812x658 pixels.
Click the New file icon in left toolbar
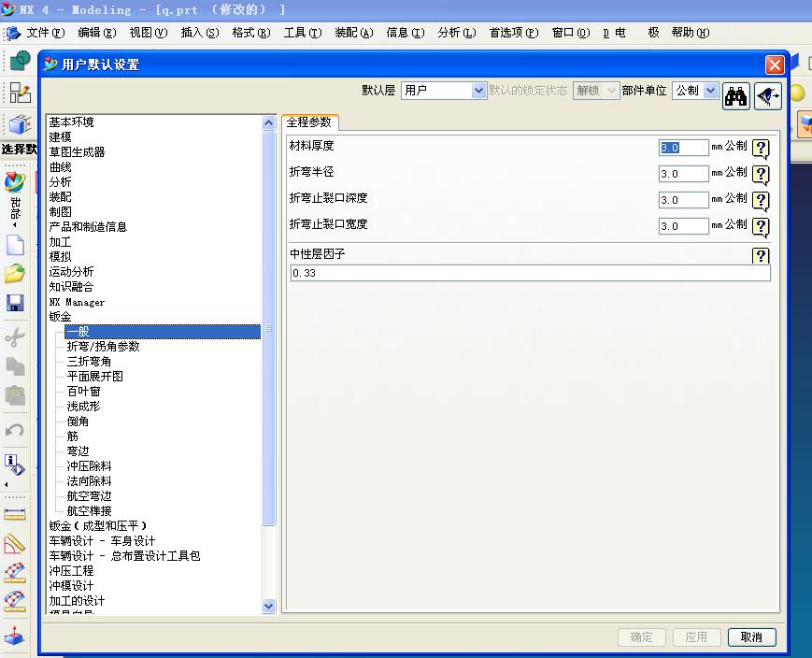15,245
